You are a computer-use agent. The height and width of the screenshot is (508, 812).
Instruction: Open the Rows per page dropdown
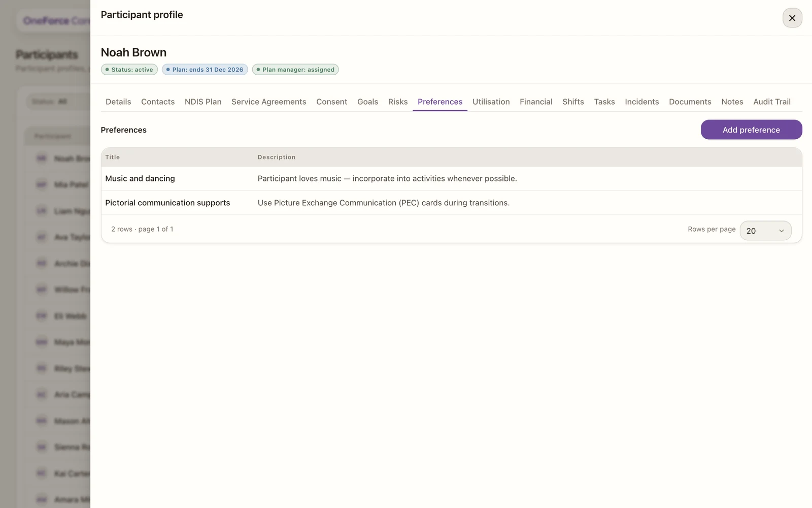point(765,231)
